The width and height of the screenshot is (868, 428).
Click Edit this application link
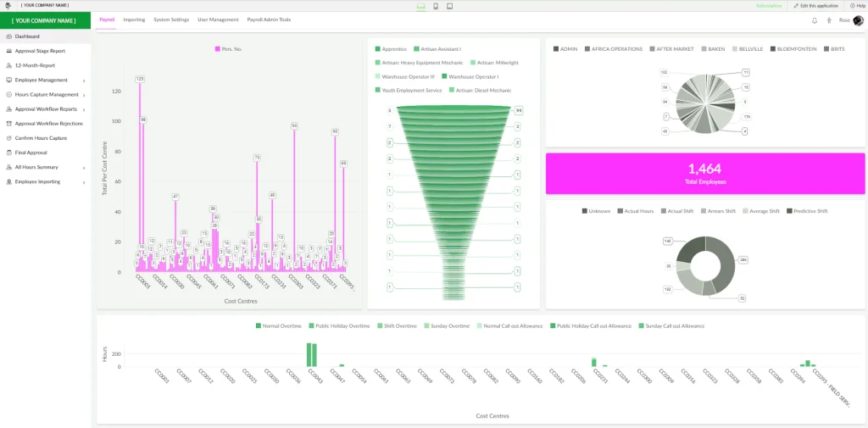(815, 6)
